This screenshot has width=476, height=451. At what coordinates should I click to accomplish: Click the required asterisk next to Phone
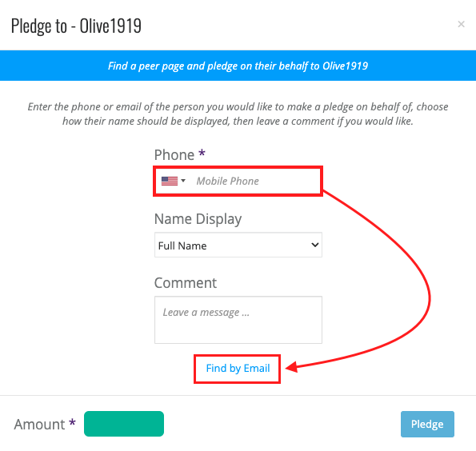pyautogui.click(x=202, y=153)
